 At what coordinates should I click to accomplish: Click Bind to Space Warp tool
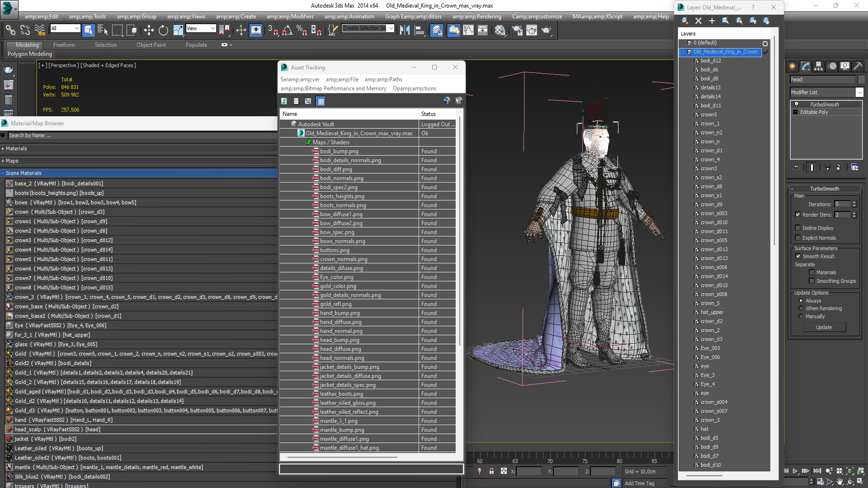pos(40,30)
